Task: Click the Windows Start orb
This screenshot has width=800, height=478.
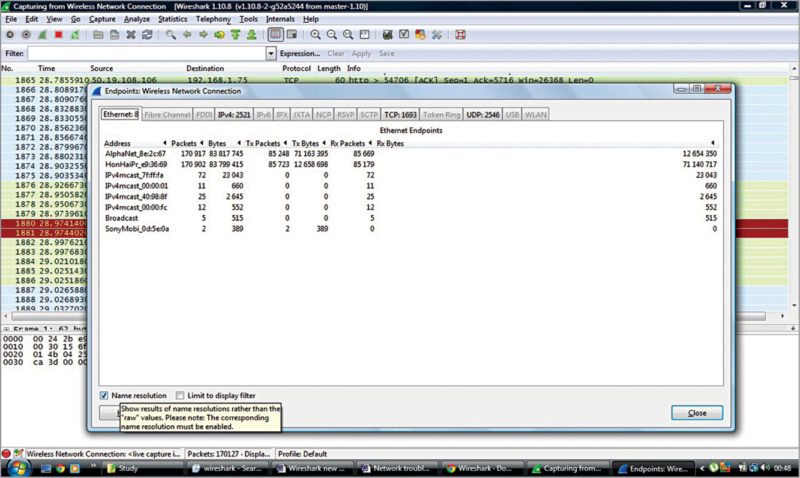Action: [17, 467]
